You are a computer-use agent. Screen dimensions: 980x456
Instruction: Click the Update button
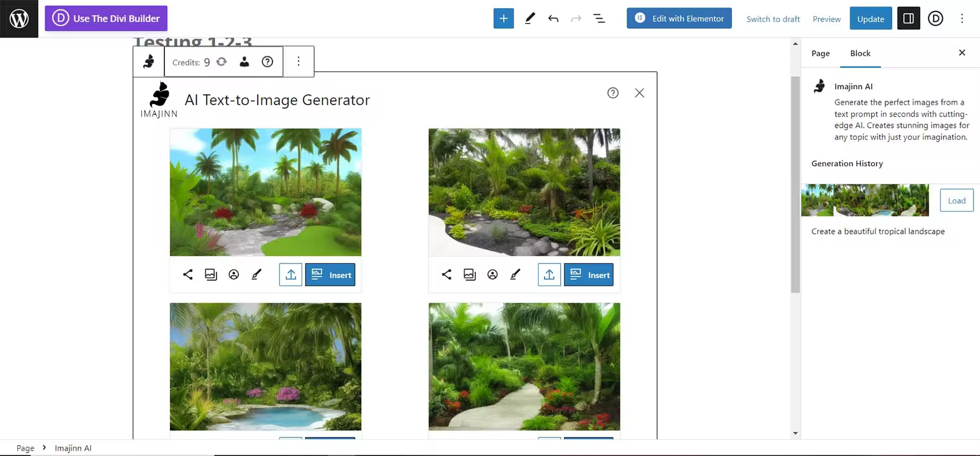tap(871, 19)
